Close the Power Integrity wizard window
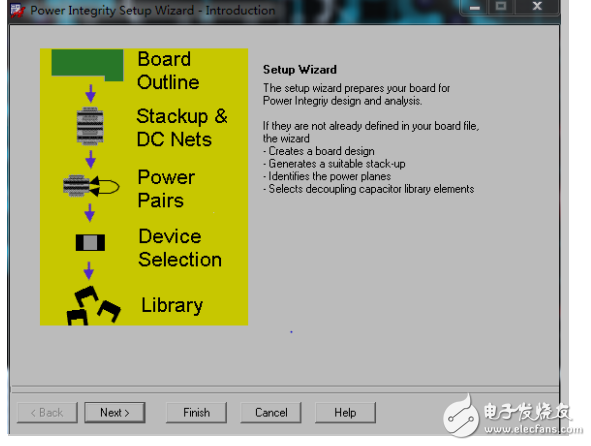Image resolution: width=591 pixels, height=446 pixels. coord(537,6)
